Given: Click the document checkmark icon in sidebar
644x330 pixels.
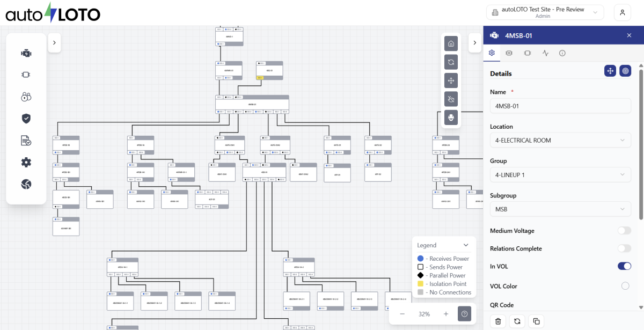Looking at the screenshot, I should tap(26, 141).
